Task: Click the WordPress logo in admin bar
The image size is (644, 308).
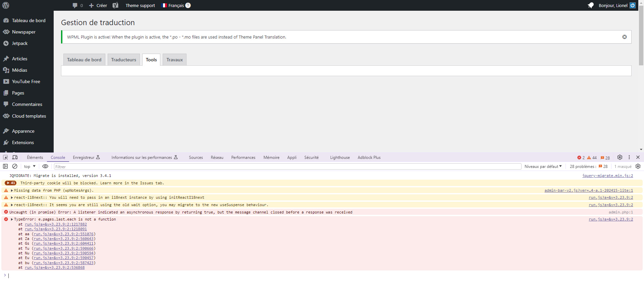Action: click(x=6, y=5)
